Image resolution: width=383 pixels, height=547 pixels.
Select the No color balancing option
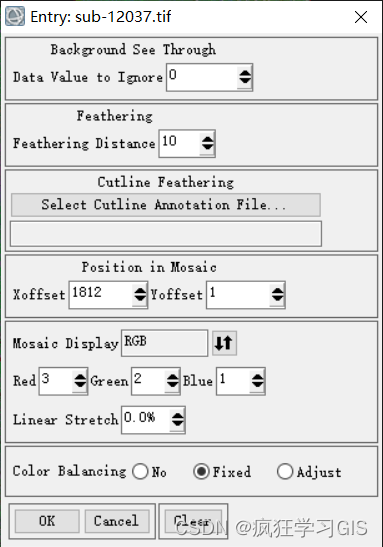click(140, 472)
